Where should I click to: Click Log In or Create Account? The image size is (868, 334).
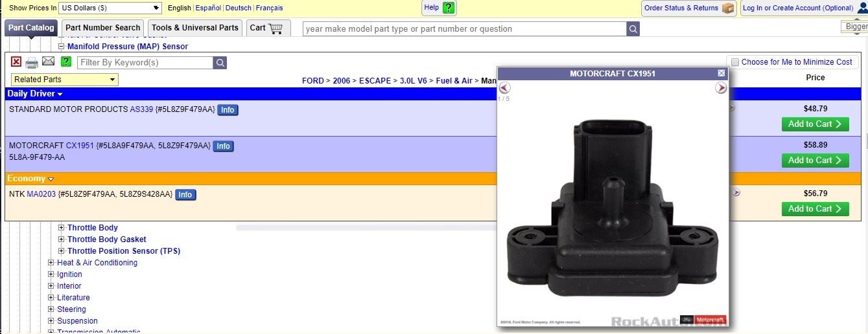pyautogui.click(x=798, y=8)
